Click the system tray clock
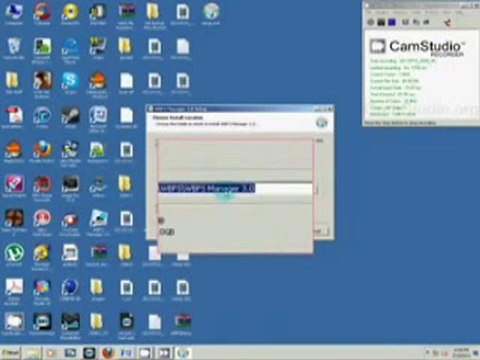Image resolution: width=480 pixels, height=360 pixels. pyautogui.click(x=462, y=353)
